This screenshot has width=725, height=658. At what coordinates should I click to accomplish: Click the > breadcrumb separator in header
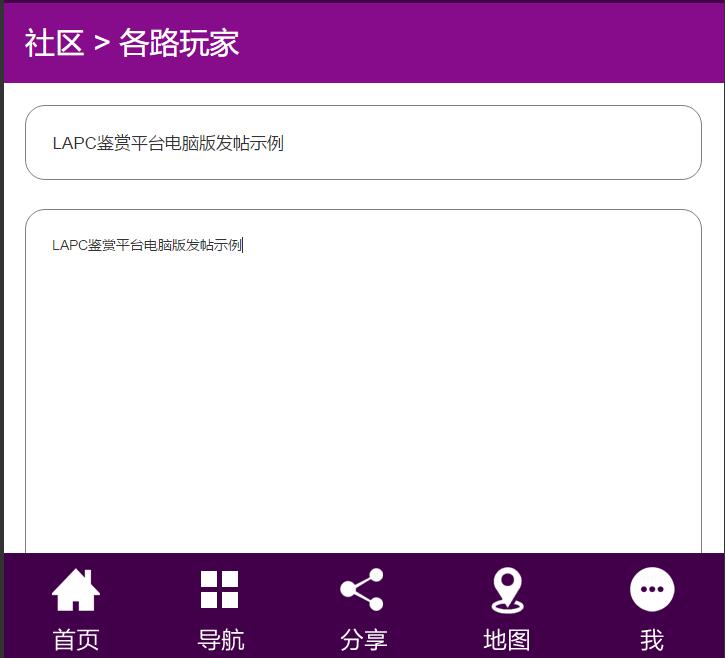pos(101,44)
